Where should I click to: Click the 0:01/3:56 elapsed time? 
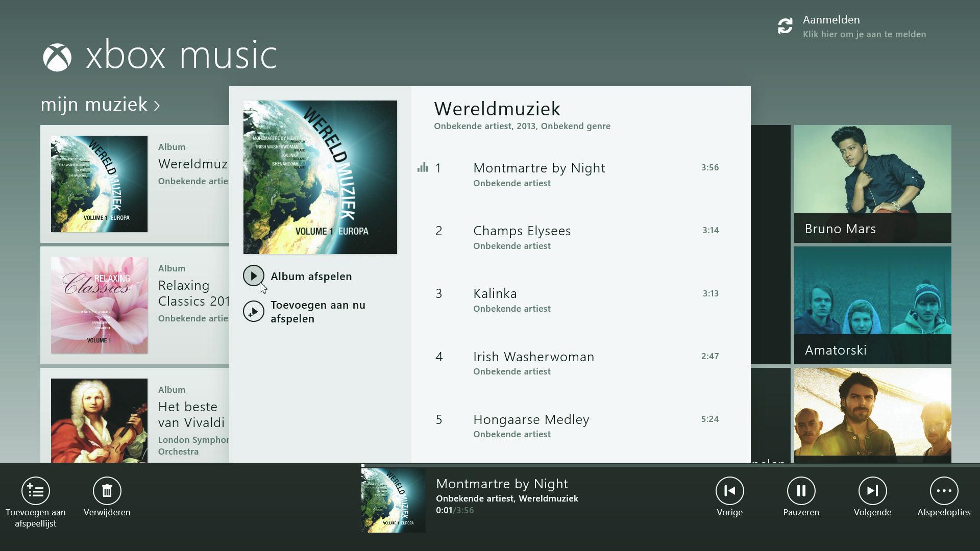[x=455, y=510]
